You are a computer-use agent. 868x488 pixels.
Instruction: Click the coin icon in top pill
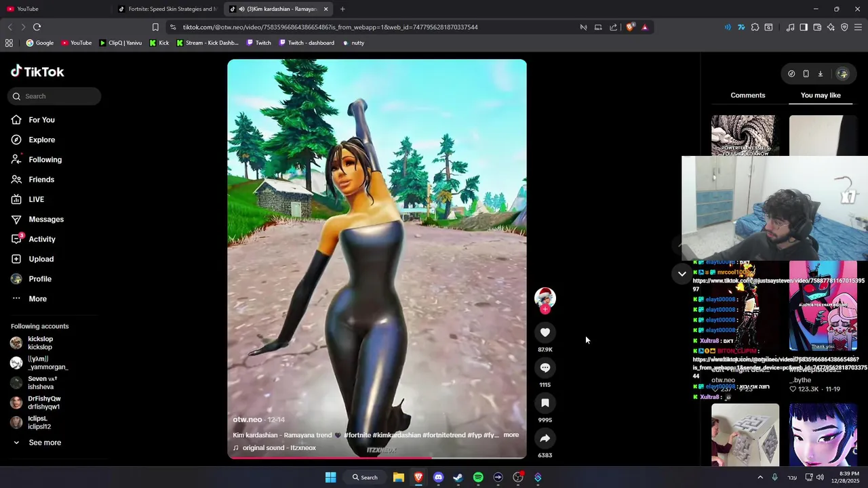point(791,74)
